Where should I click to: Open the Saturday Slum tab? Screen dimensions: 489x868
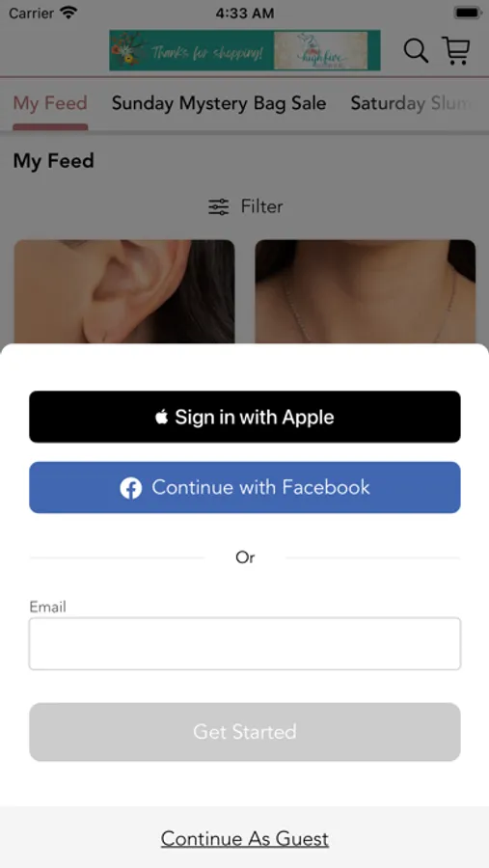pos(413,103)
